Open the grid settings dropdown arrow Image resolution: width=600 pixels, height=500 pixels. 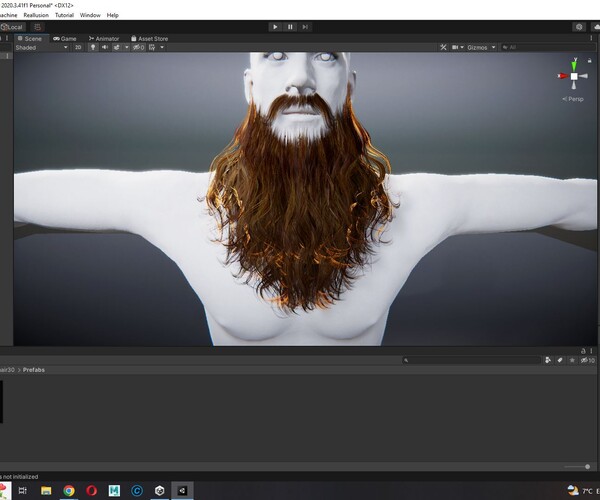(162, 47)
